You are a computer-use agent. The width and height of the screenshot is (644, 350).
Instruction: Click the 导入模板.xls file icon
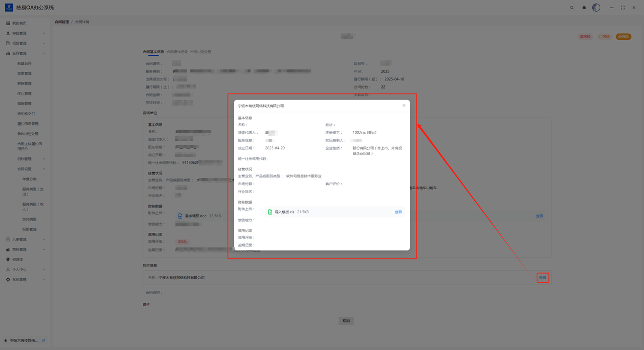pyautogui.click(x=270, y=212)
